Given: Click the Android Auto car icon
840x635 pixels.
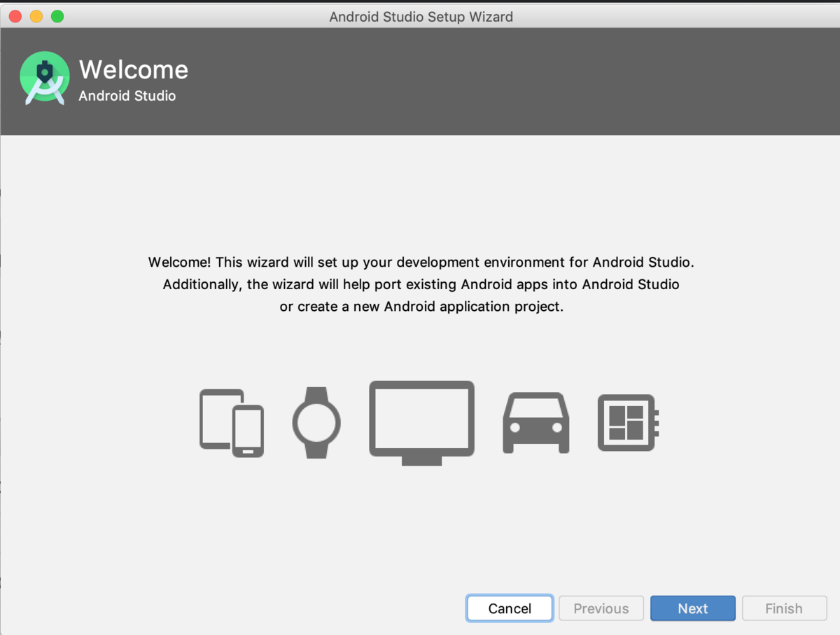Looking at the screenshot, I should point(536,423).
